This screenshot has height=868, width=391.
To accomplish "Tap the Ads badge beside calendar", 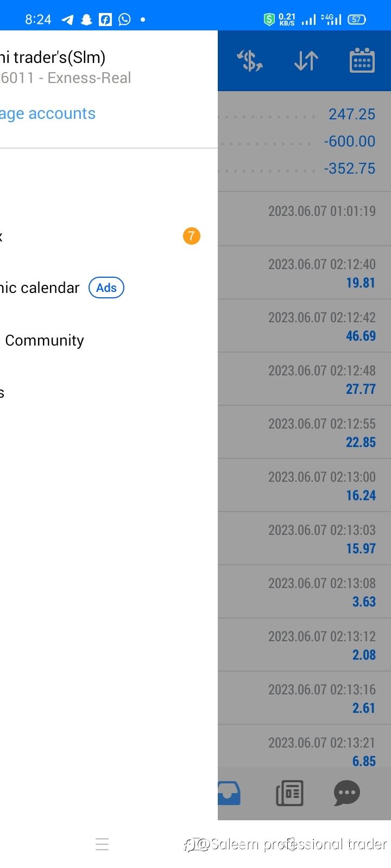I will click(106, 288).
